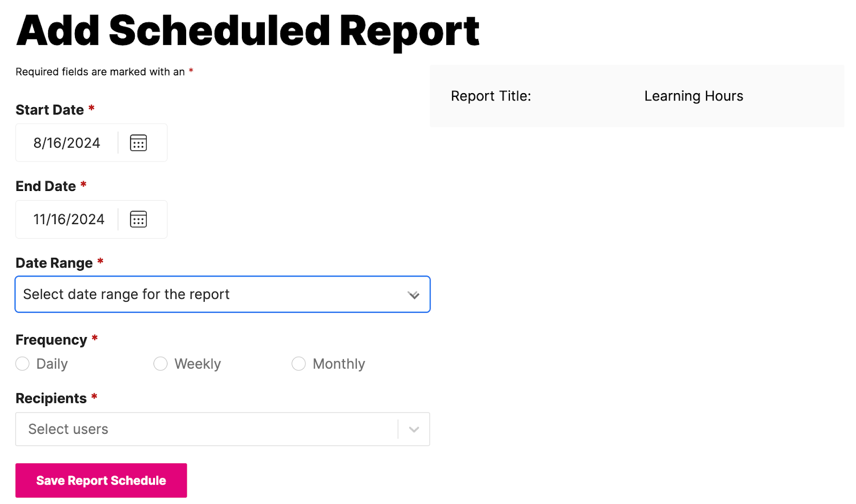Click the Learning Hours report title value
The height and width of the screenshot is (504, 856).
693,96
